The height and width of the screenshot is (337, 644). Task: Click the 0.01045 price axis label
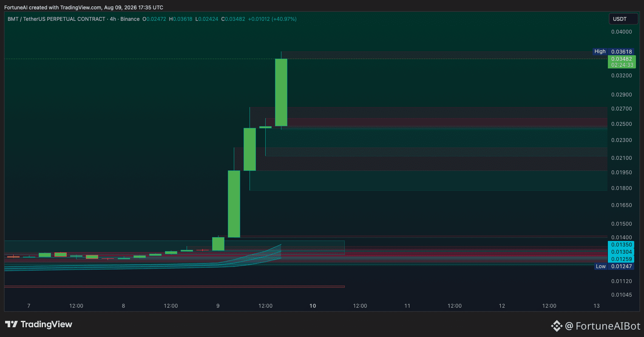[x=621, y=295]
